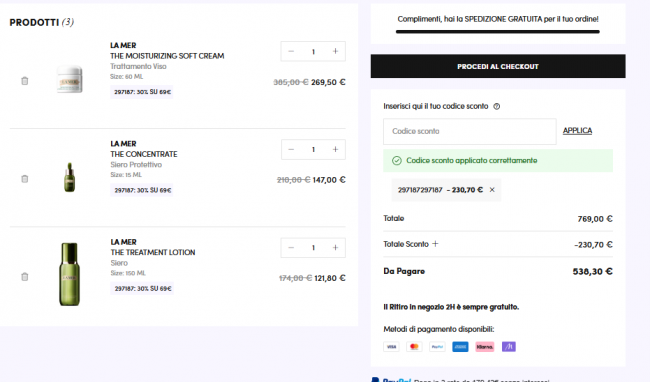Increase quantity of The Treatment Lotion

(335, 248)
